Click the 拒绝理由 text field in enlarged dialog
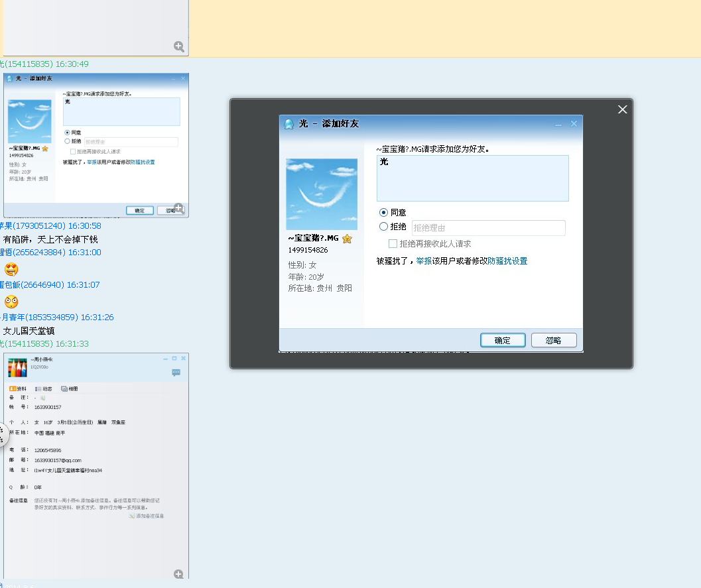The image size is (701, 588). (488, 228)
